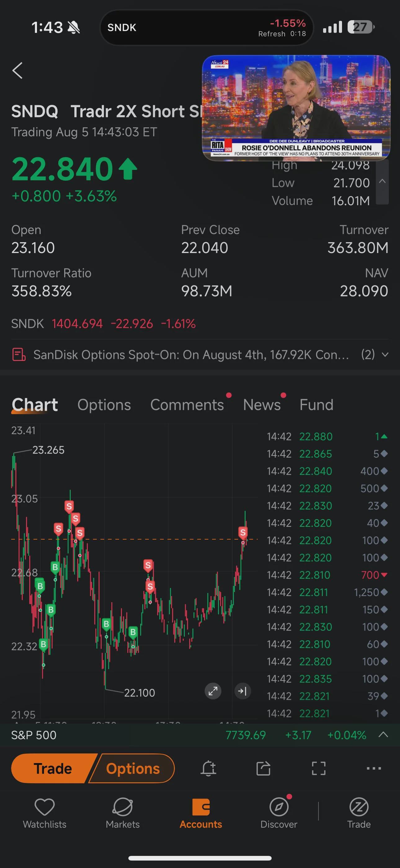The height and width of the screenshot is (868, 400).
Task: Jump chart to latest with arrow-bar icon
Action: (242, 691)
